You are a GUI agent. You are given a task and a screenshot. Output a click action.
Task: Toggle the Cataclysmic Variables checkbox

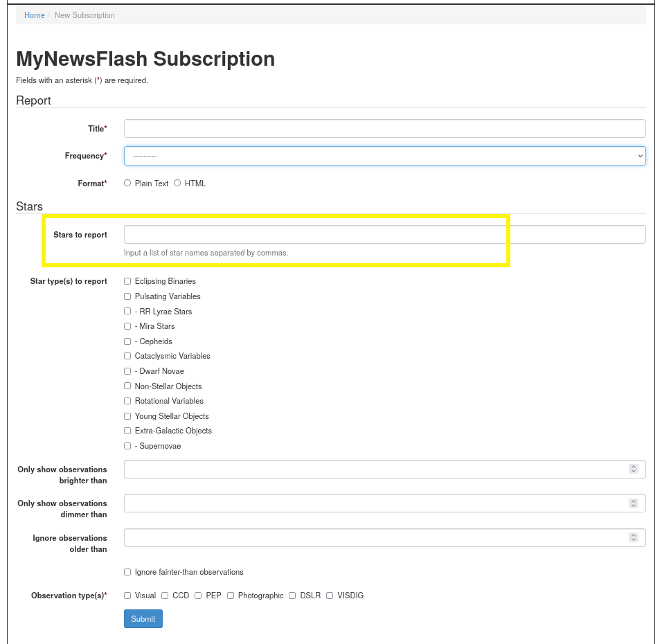coord(127,356)
